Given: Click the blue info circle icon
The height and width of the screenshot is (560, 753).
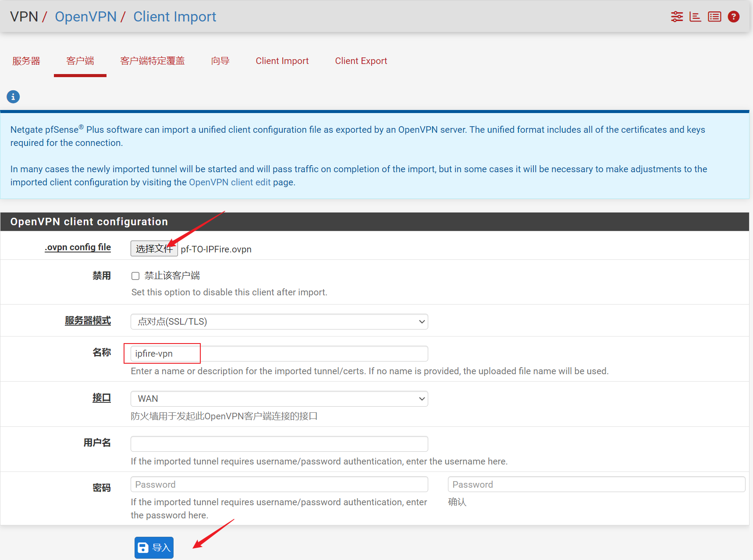Looking at the screenshot, I should (x=13, y=96).
